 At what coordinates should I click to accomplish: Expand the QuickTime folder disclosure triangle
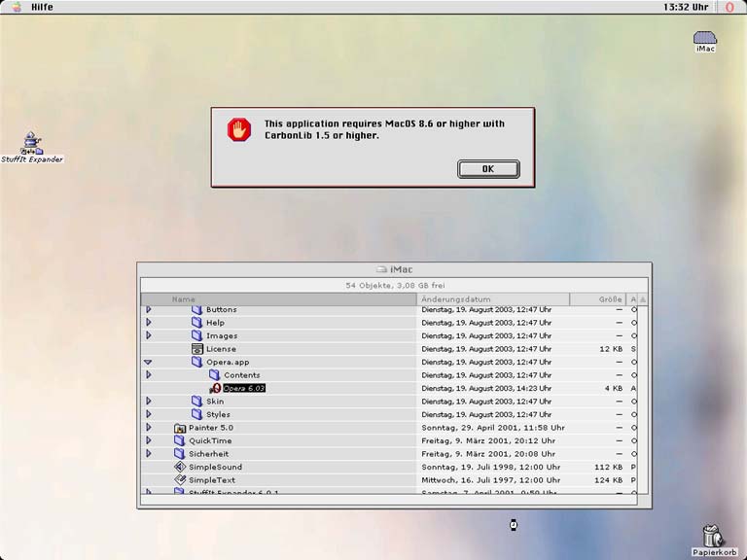pos(148,440)
